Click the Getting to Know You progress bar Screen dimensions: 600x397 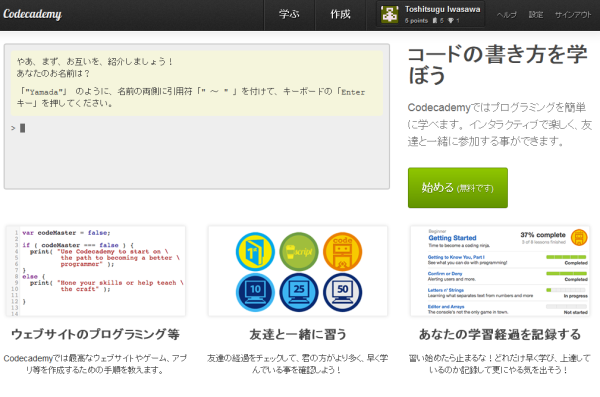point(566,257)
